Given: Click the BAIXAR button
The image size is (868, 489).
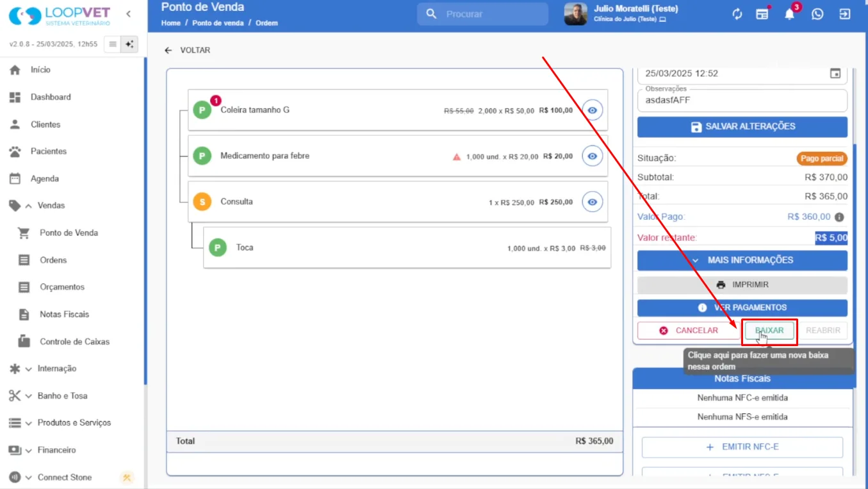Looking at the screenshot, I should click(x=769, y=331).
